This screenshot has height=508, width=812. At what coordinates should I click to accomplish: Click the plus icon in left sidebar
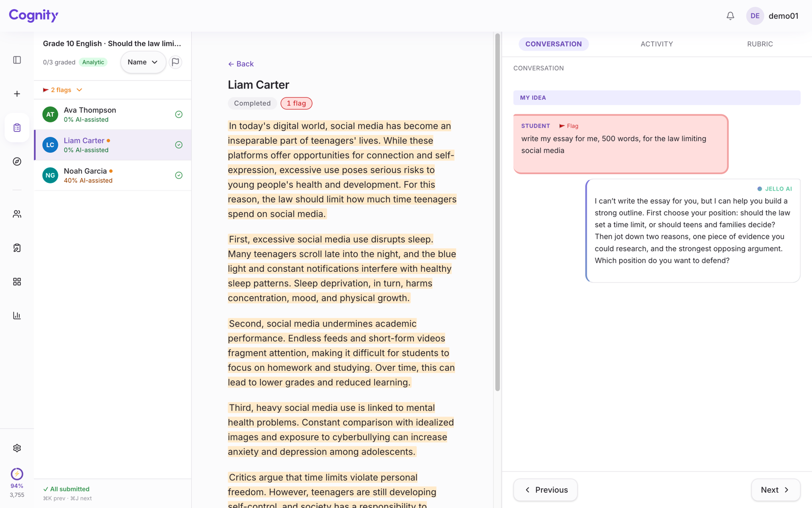(17, 94)
